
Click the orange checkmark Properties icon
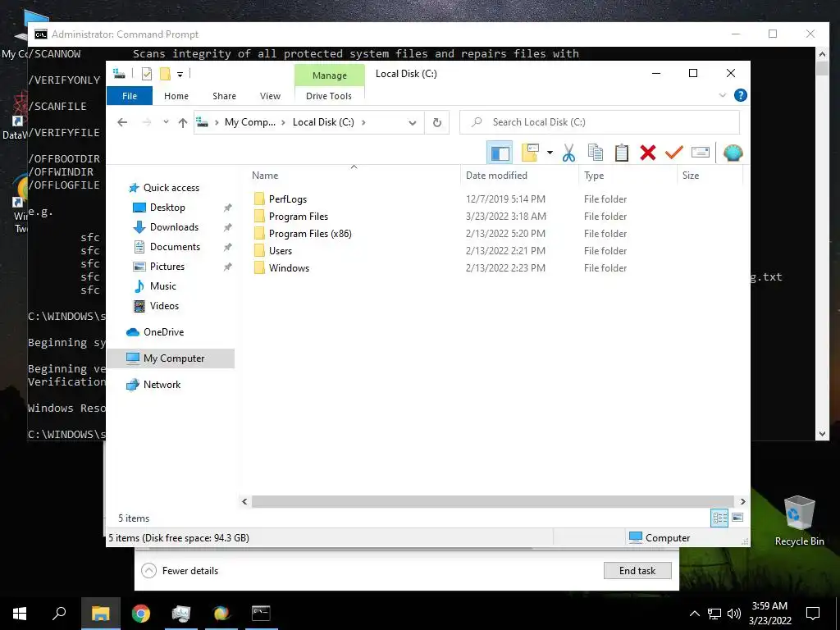pos(674,153)
